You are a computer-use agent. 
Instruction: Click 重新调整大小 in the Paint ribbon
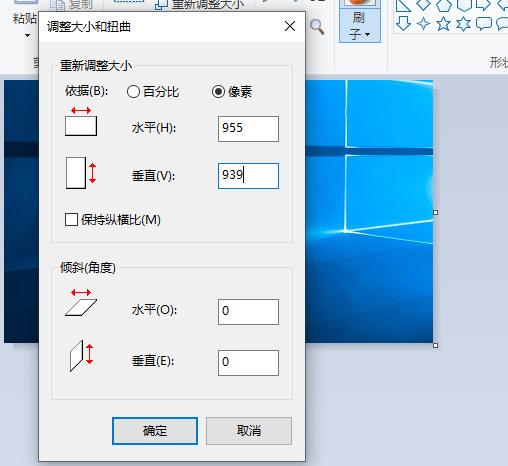[x=200, y=5]
